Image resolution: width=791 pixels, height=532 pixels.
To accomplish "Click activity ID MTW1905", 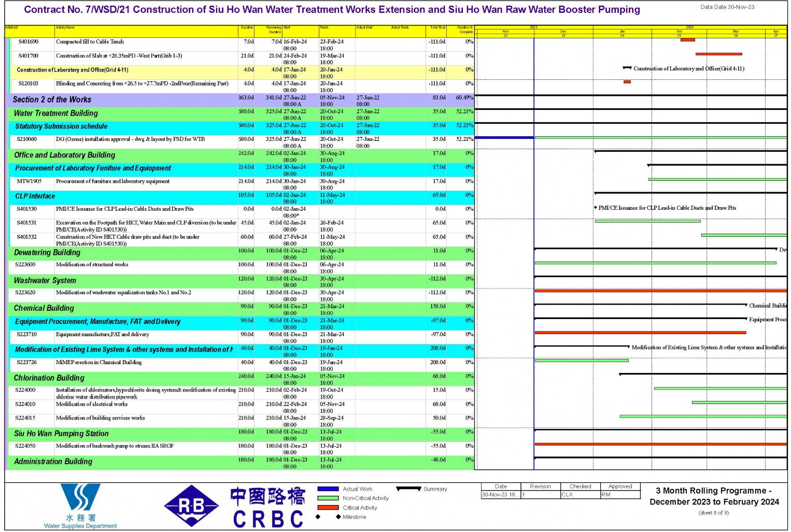I will 29,181.
